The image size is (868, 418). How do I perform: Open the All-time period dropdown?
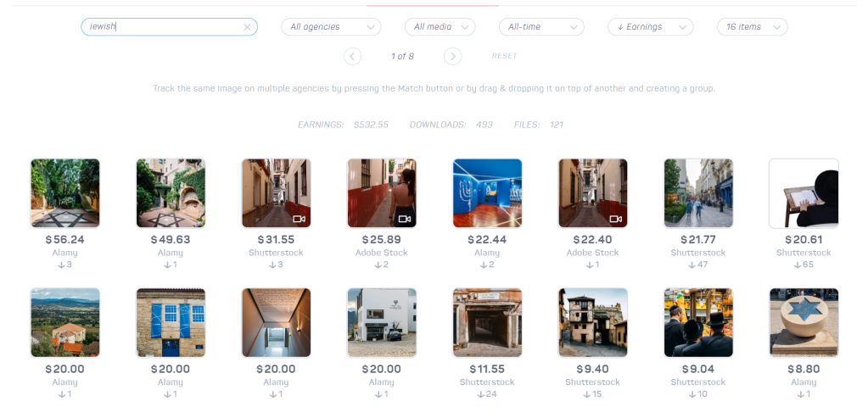pos(541,26)
